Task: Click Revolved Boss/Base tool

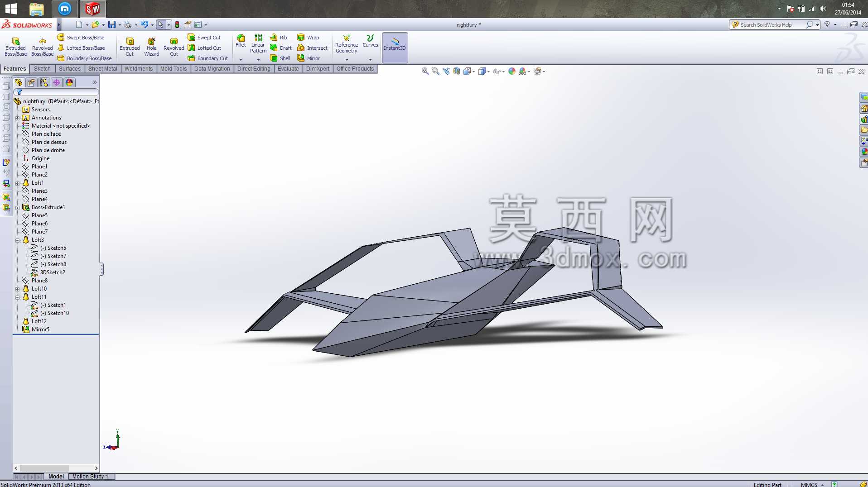Action: pyautogui.click(x=42, y=47)
